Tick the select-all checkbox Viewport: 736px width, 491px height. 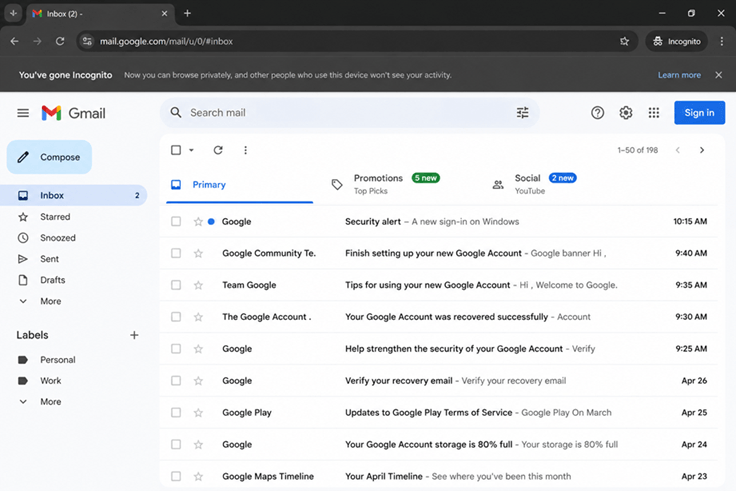click(x=176, y=150)
